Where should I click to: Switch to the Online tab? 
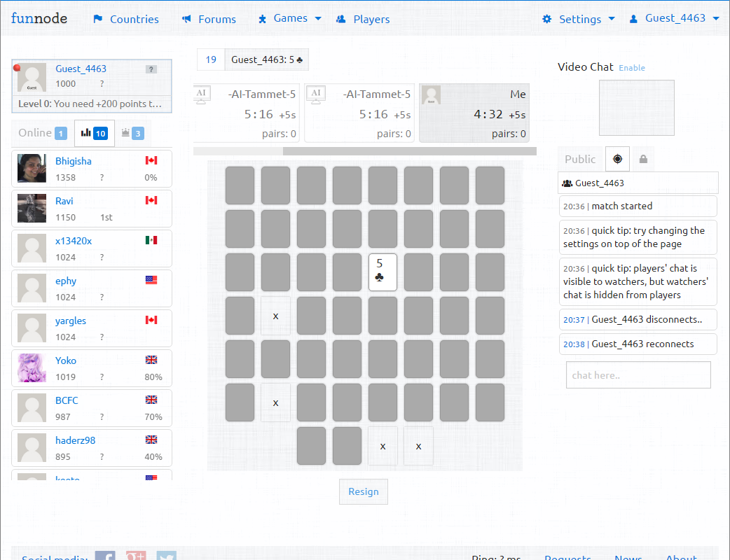42,134
